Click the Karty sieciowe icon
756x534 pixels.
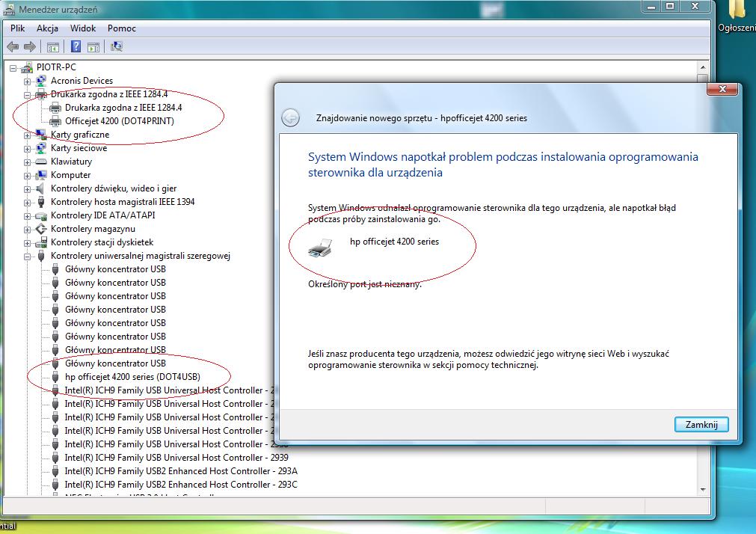tap(41, 148)
